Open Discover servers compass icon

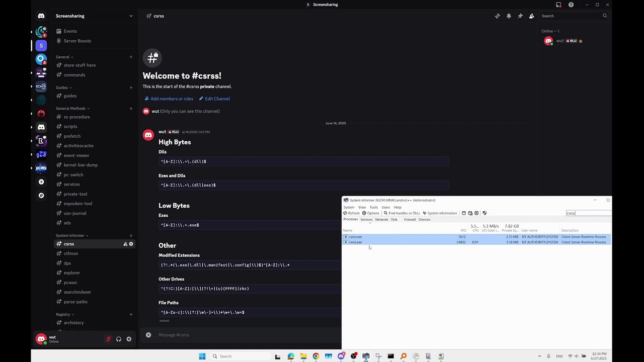tap(41, 196)
